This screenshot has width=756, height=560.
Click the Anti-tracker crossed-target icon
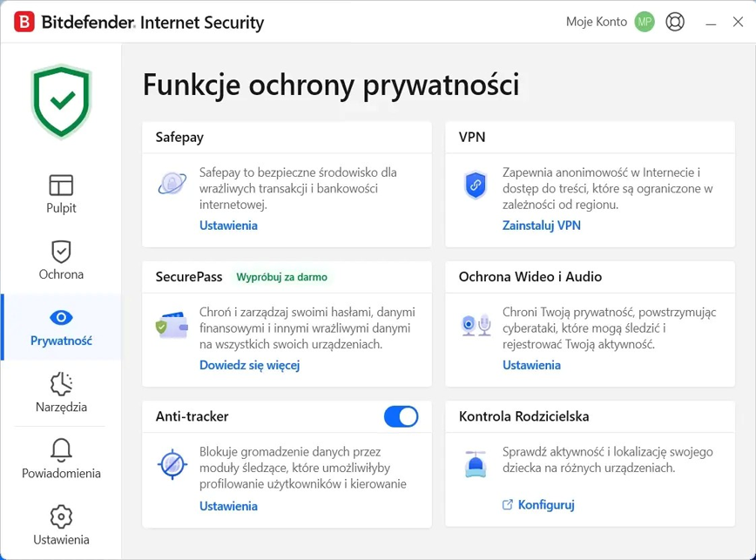[x=172, y=464]
